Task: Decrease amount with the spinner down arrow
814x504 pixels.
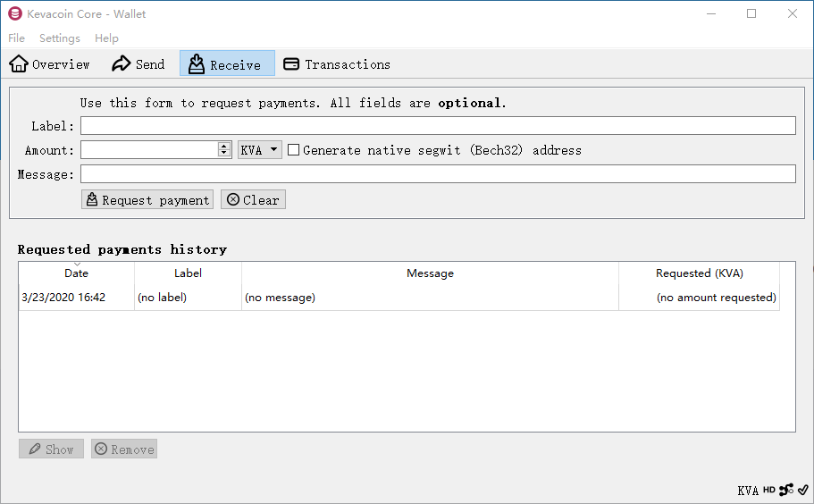Action: click(224, 154)
